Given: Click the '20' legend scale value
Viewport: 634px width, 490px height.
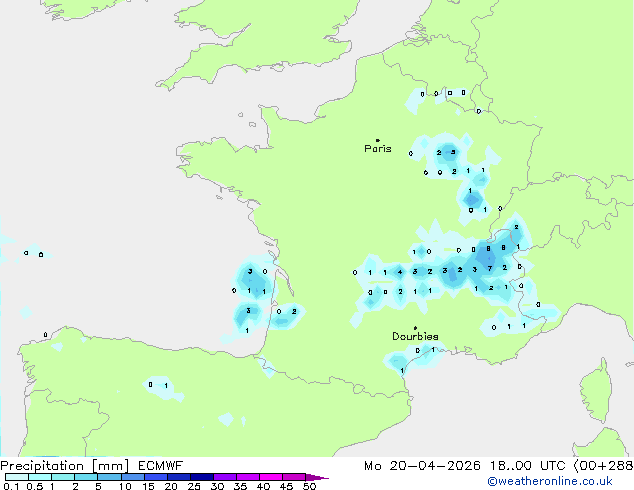Looking at the screenshot, I should pos(171,486).
